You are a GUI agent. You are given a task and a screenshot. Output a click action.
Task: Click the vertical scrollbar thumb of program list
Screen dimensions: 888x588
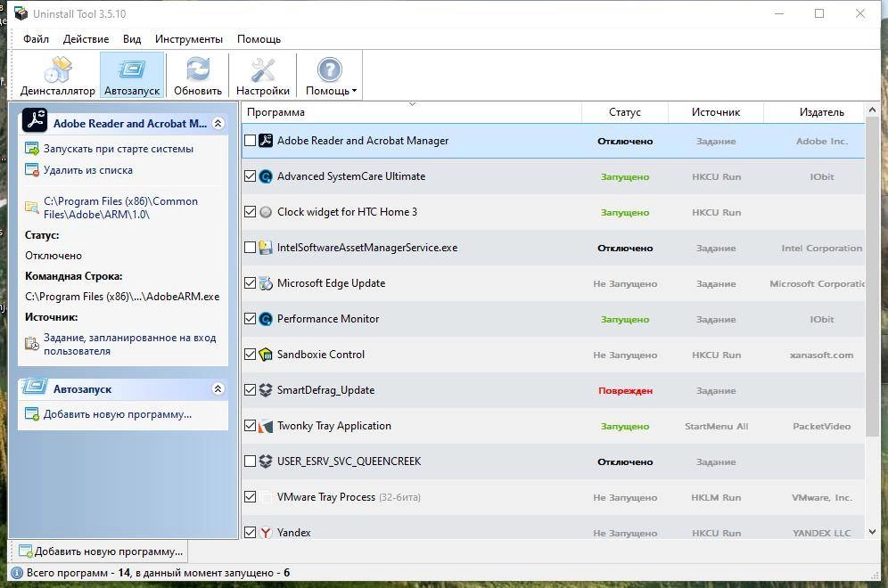[872, 277]
